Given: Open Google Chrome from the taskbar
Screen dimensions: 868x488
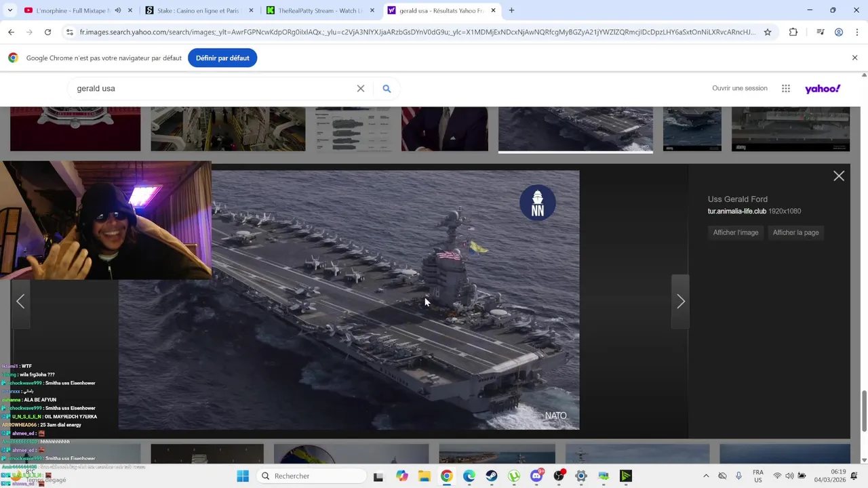Looking at the screenshot, I should 446,476.
